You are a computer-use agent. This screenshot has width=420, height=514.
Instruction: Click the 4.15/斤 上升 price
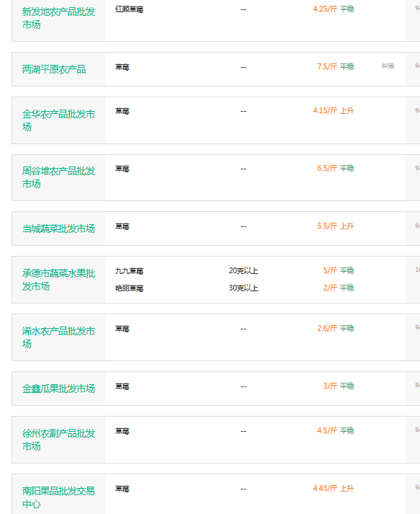coord(334,110)
